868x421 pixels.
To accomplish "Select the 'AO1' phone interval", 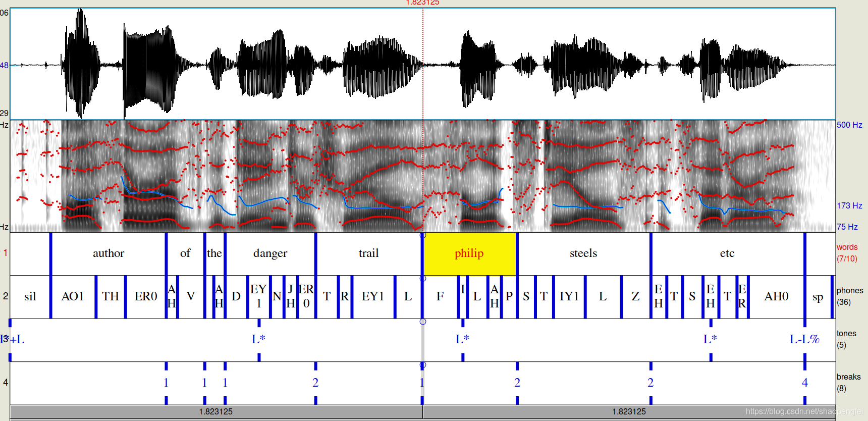I will pos(73,297).
